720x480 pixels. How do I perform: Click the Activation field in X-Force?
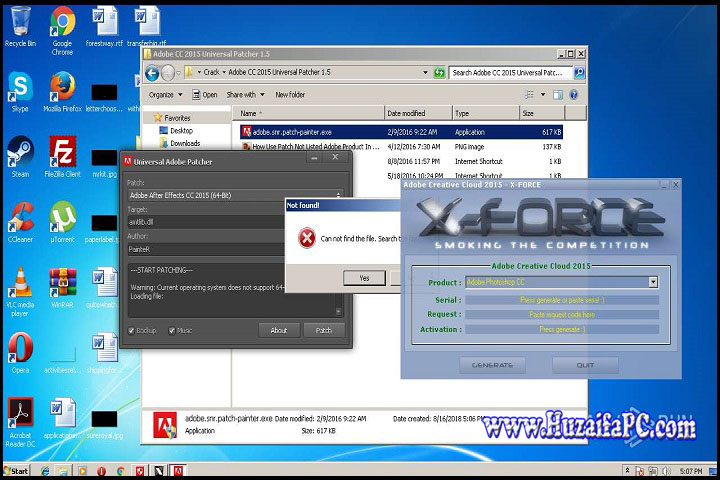(562, 329)
